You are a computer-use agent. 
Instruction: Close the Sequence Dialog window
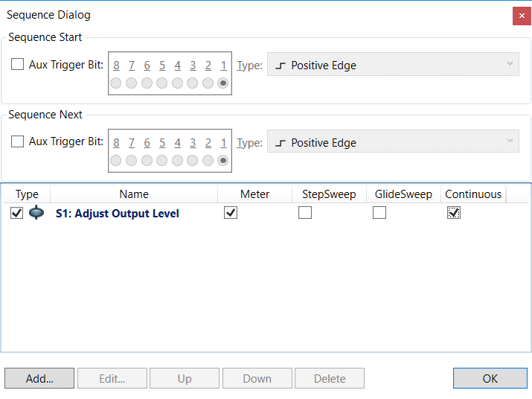522,16
